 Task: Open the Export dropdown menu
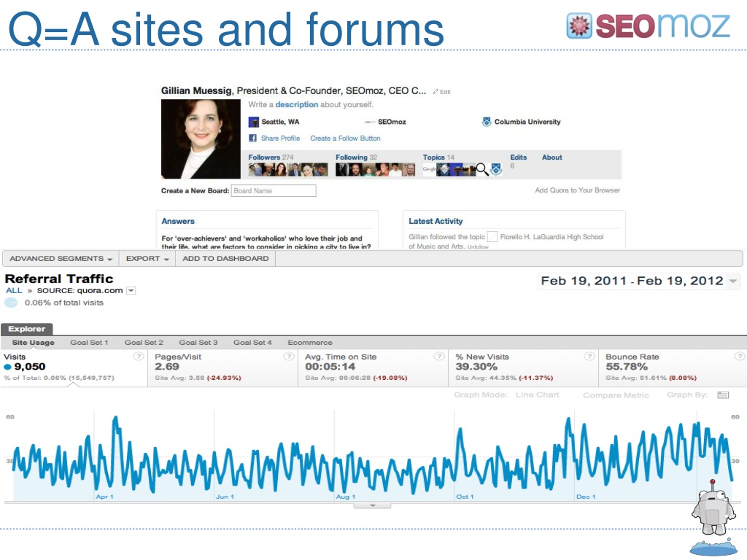coord(147,259)
